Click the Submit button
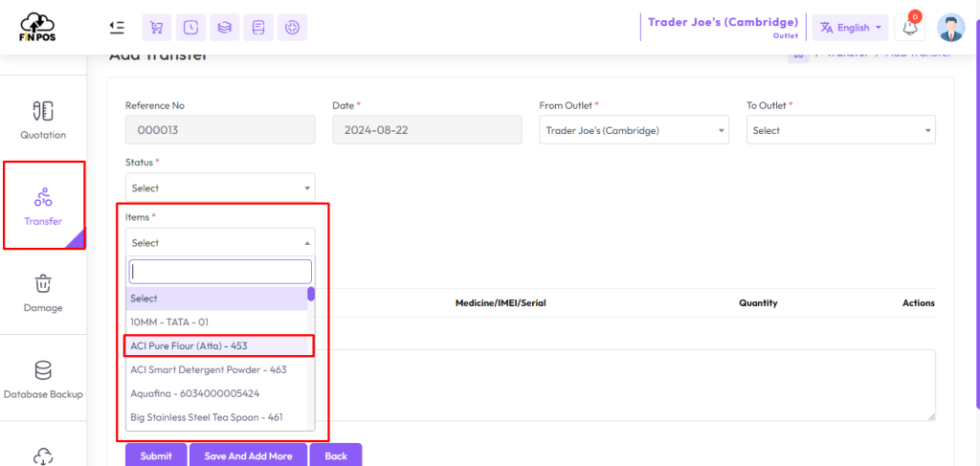 pos(156,455)
